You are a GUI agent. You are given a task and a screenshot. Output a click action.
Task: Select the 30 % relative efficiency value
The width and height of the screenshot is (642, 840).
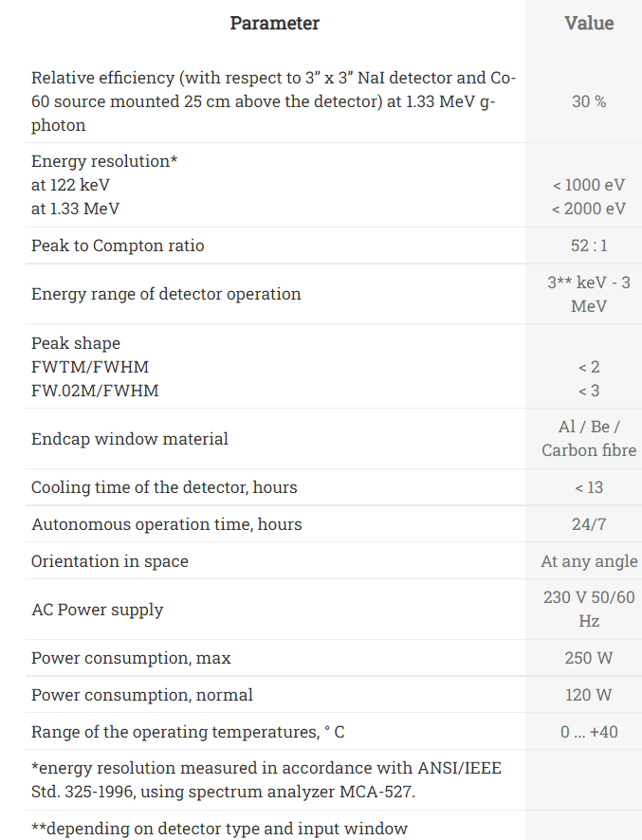[589, 101]
